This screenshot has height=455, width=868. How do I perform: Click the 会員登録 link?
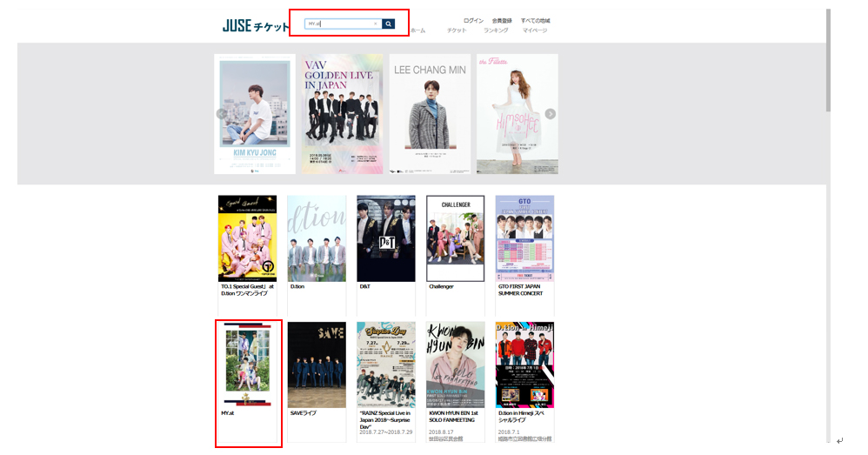502,21
